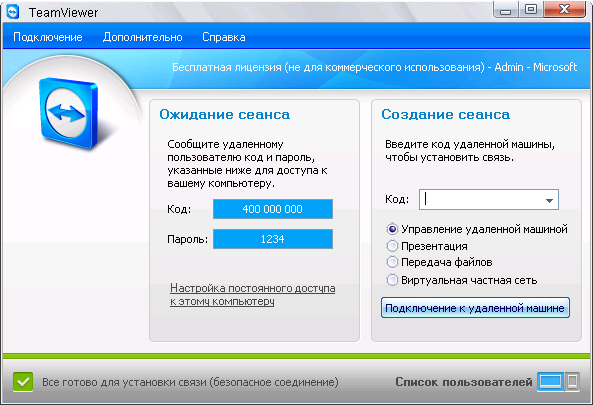
Task: Click the TeamViewer title bar app icon
Action: click(x=13, y=12)
